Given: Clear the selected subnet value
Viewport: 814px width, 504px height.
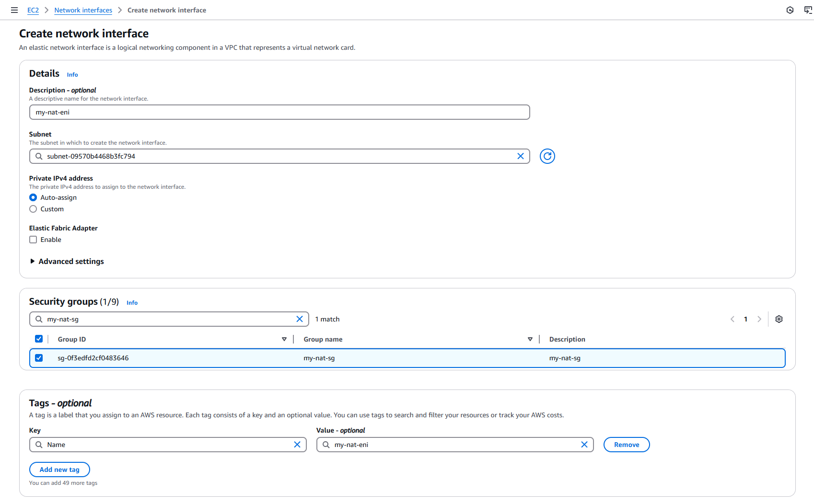Looking at the screenshot, I should point(521,156).
